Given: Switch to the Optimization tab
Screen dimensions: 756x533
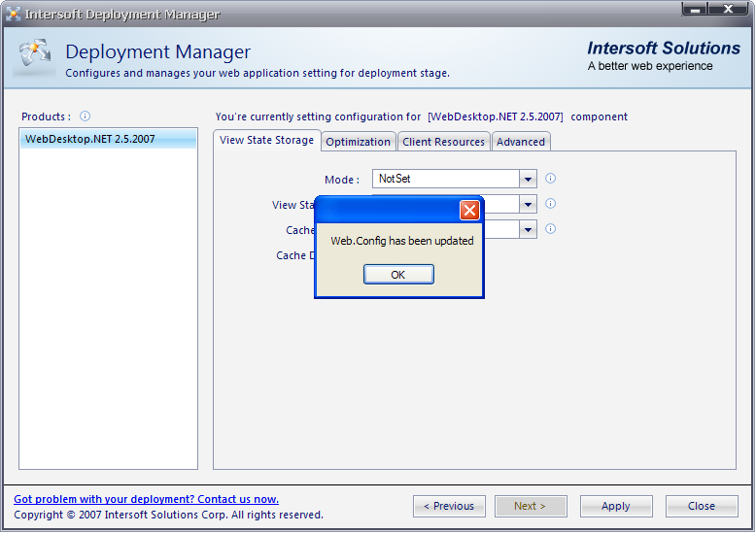Looking at the screenshot, I should click(x=358, y=142).
